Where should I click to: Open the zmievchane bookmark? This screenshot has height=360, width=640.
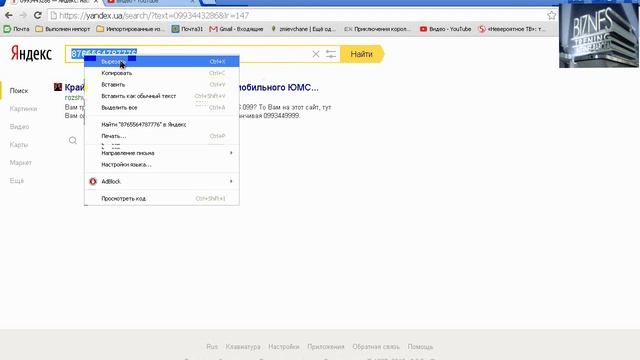(x=303, y=29)
